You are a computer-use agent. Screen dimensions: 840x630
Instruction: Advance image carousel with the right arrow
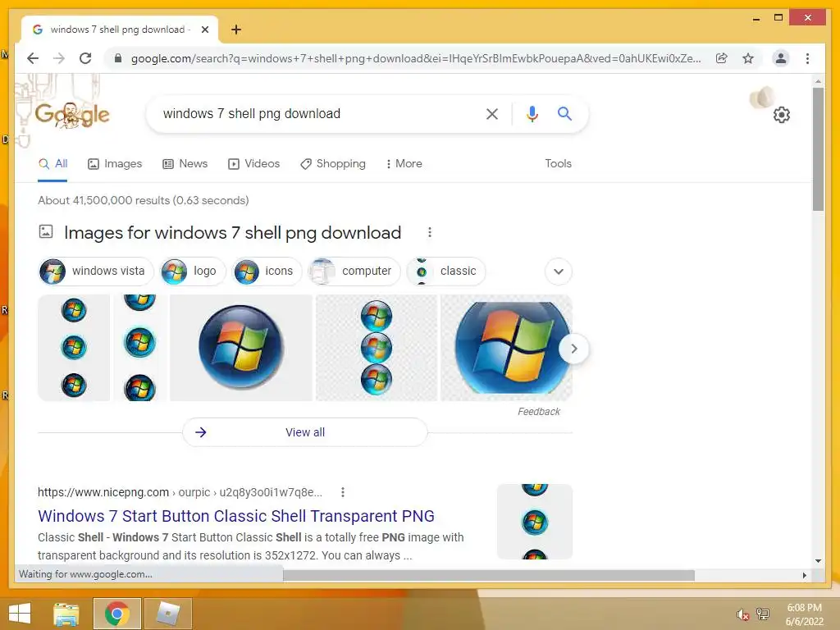573,349
